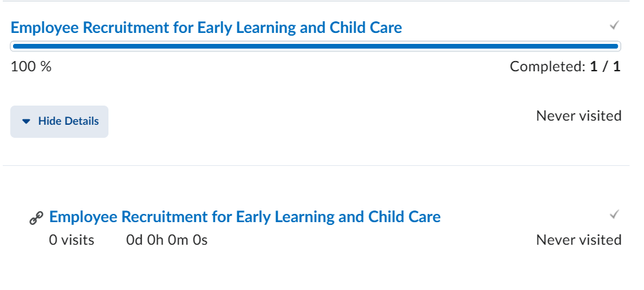Click the "Completed:" label text
This screenshot has width=644, height=290.
tap(547, 67)
